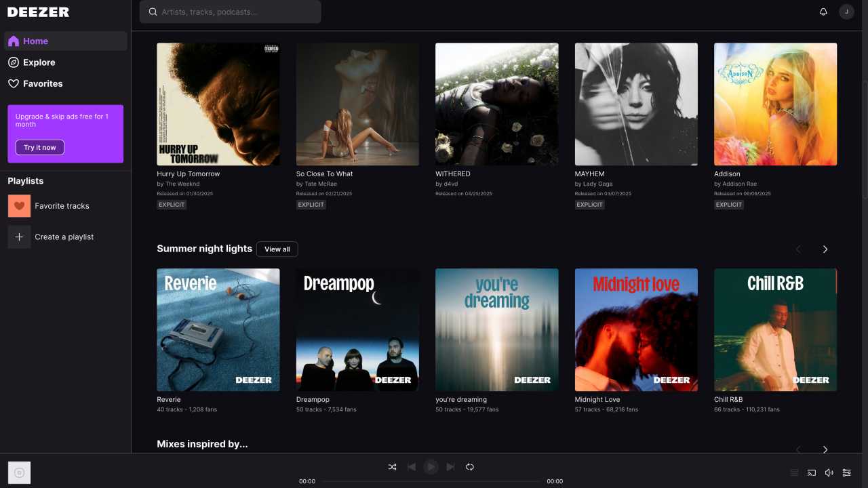The width and height of the screenshot is (868, 488).
Task: Click the you're dreaming playlist title
Action: [x=461, y=399]
